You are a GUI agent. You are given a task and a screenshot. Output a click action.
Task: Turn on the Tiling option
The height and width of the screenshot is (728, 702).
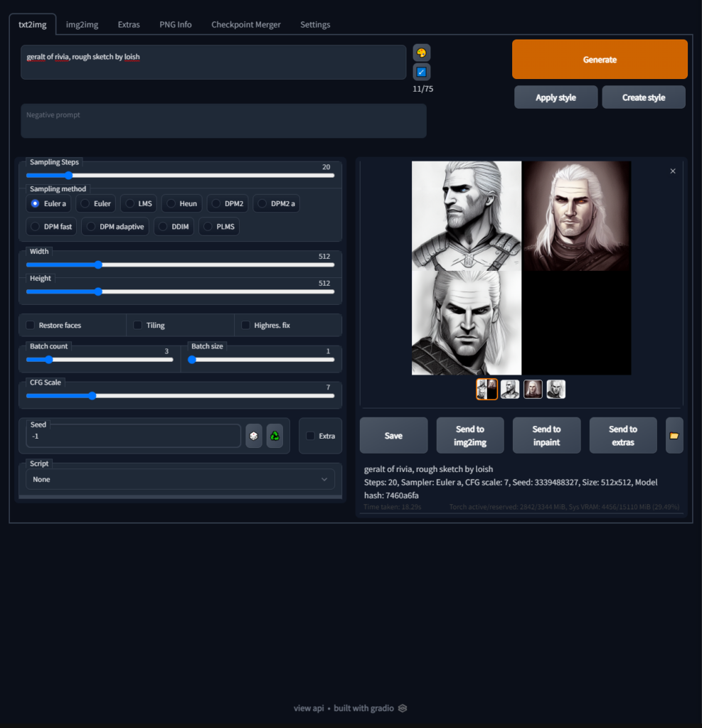pyautogui.click(x=137, y=325)
